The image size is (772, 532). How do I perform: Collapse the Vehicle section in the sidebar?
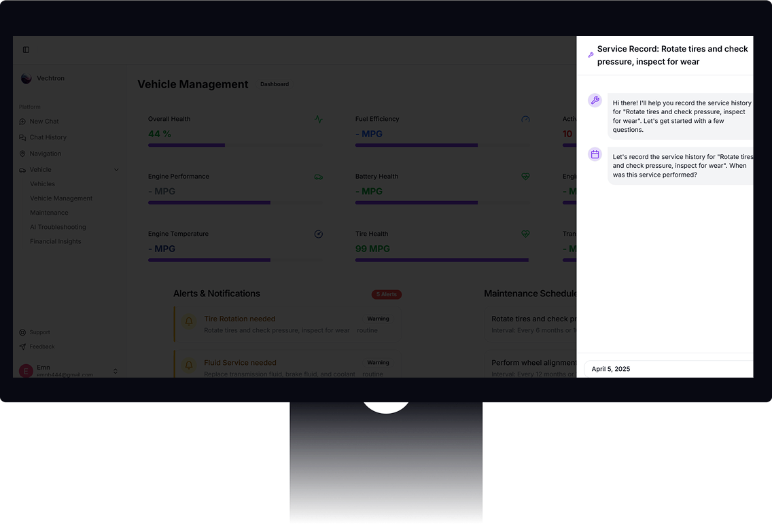pyautogui.click(x=116, y=169)
